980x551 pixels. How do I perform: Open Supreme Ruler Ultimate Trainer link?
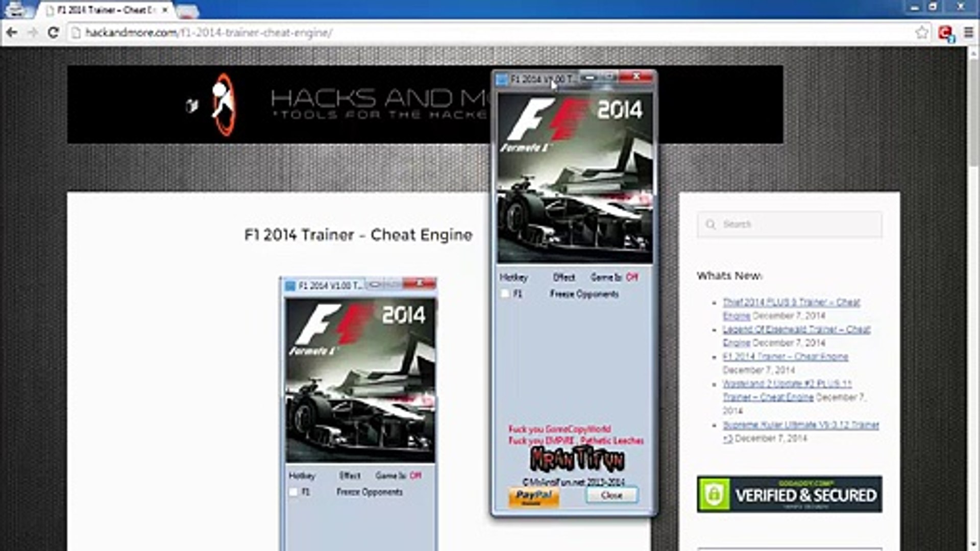(800, 425)
